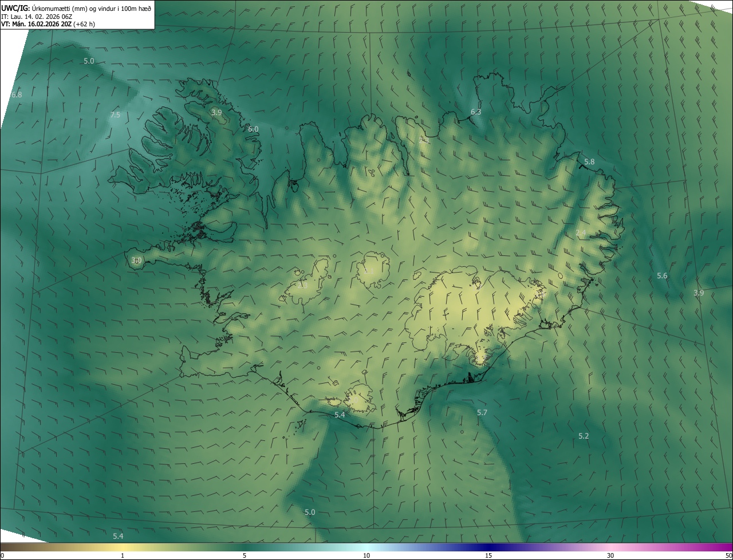Click the 3.0 value on Snæfellsnes peninsula tip
This screenshot has height=560, width=733.
pos(136,261)
